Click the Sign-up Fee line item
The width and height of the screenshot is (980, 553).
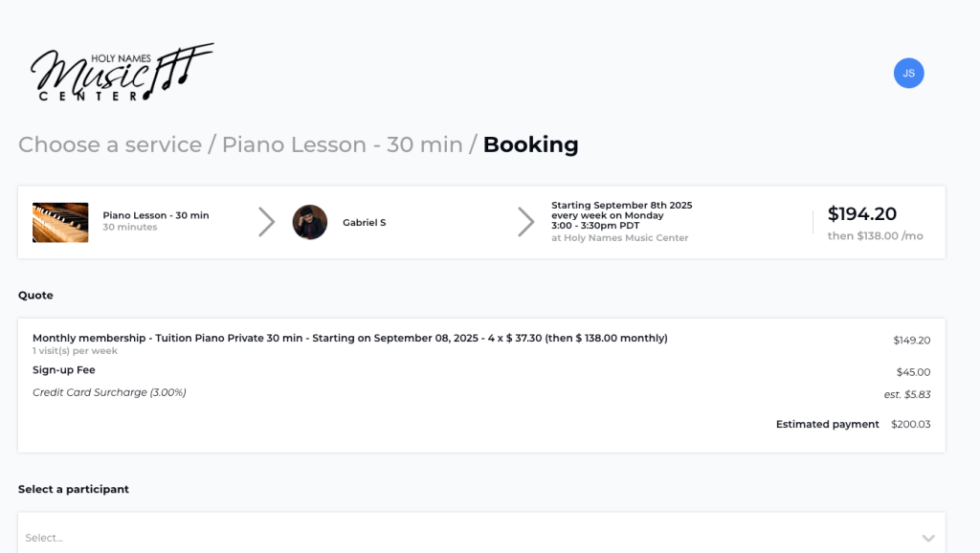(x=64, y=370)
